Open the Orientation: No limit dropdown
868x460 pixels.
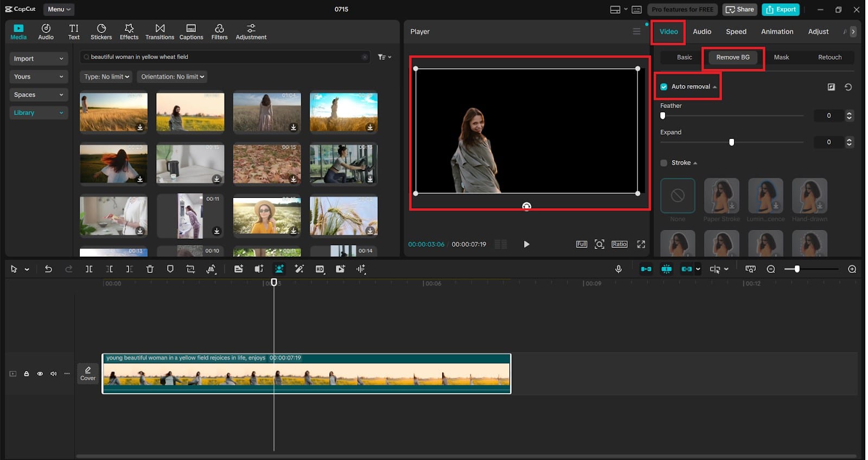pyautogui.click(x=172, y=76)
